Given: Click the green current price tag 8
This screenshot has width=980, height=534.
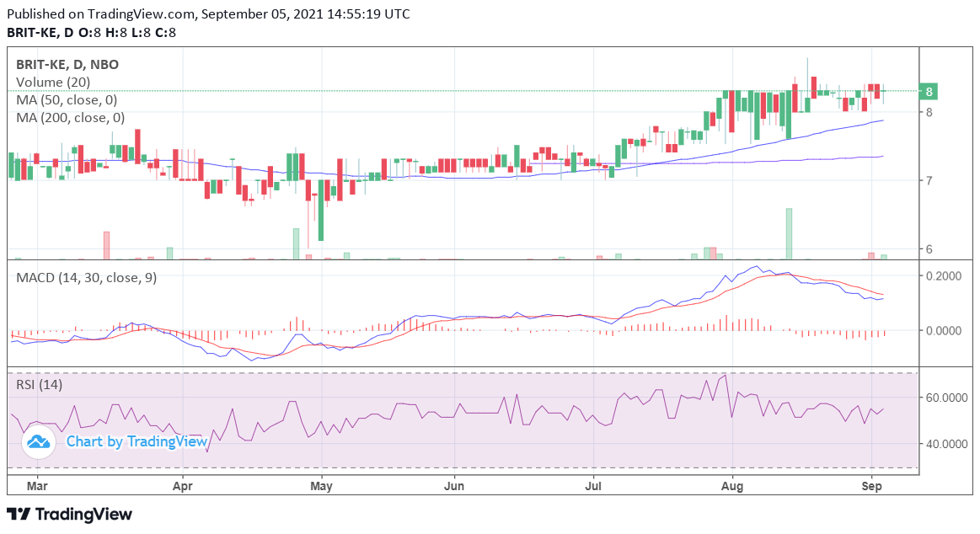Looking at the screenshot, I should [929, 91].
